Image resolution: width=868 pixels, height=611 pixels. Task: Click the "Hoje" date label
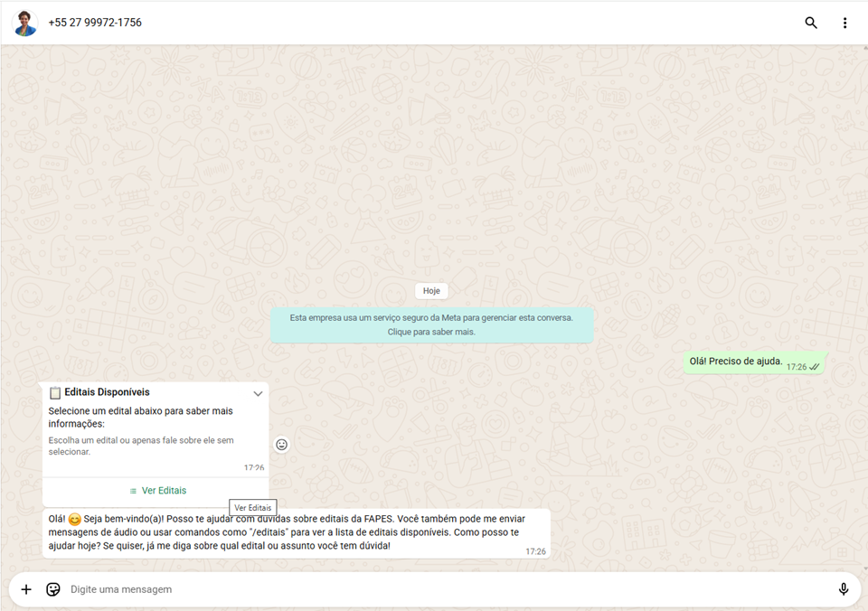(431, 291)
